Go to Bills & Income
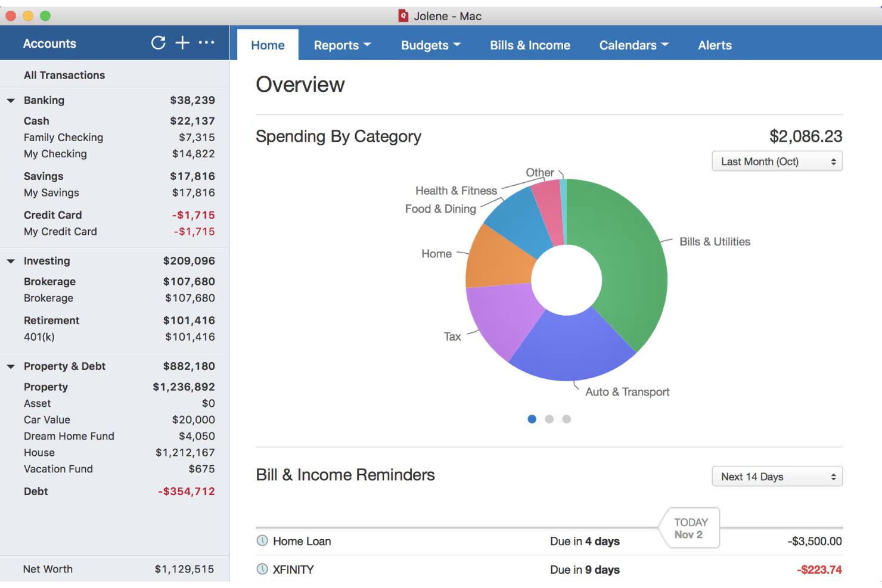The height and width of the screenshot is (588, 882). point(529,45)
